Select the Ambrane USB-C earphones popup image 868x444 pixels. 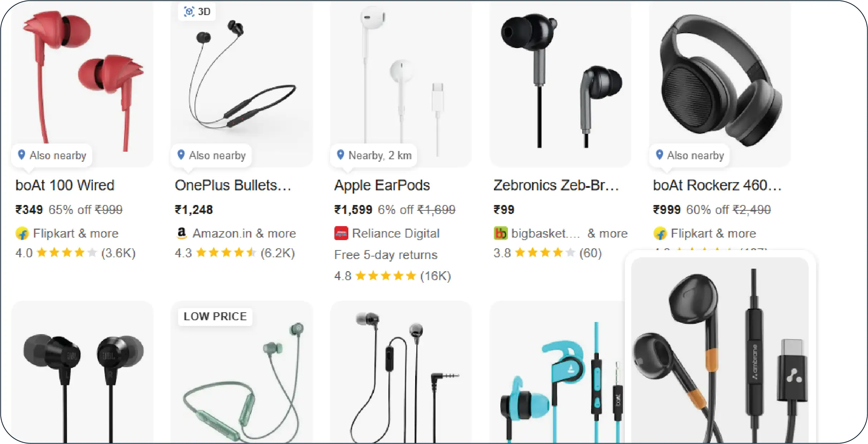pos(720,350)
